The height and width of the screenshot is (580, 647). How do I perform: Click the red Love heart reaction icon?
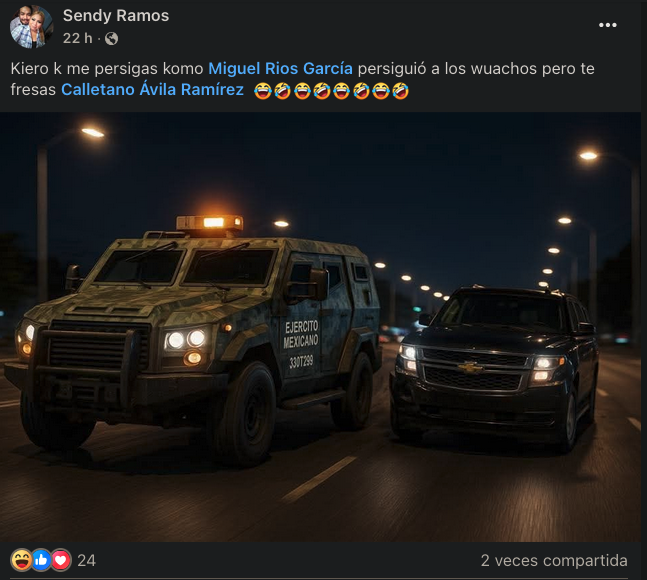61,560
